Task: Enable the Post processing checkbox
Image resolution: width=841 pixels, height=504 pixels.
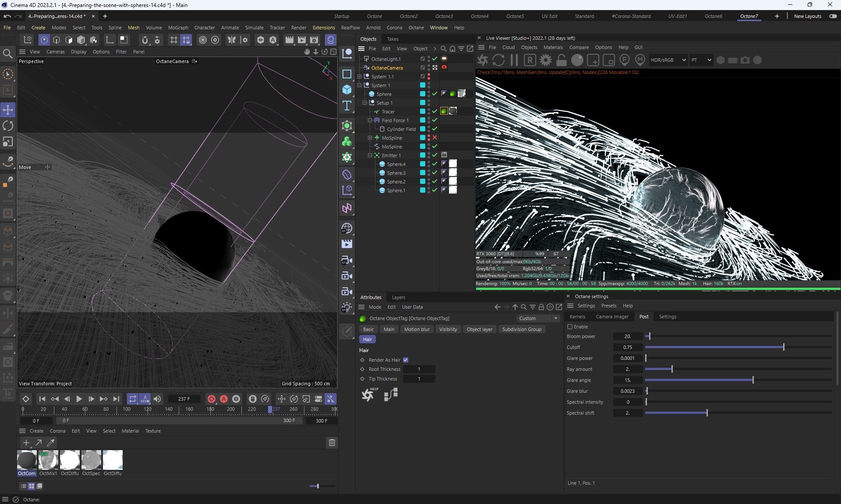Action: click(x=570, y=327)
